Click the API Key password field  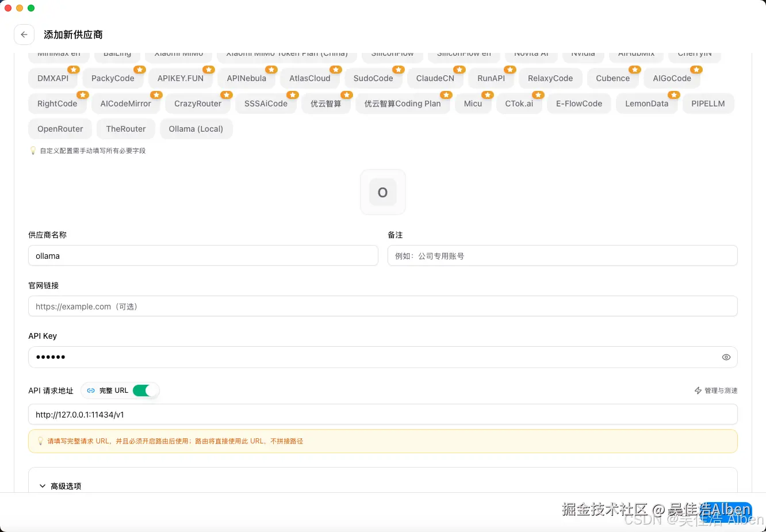383,357
